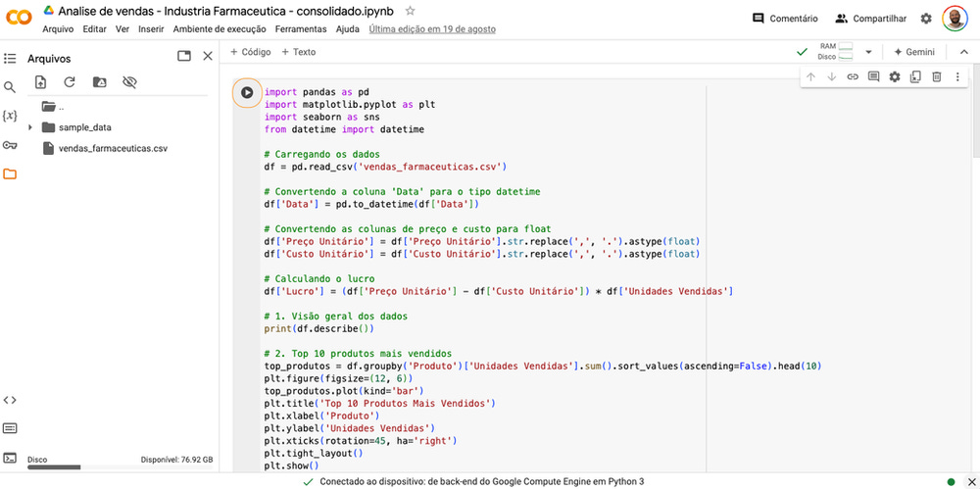Close the Arquivos files panel
This screenshot has width=980, height=489.
208,56
